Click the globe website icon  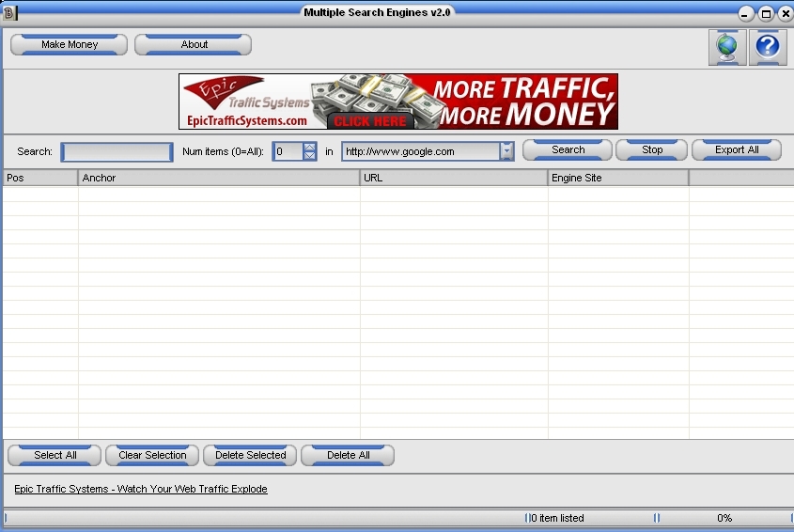coord(727,47)
